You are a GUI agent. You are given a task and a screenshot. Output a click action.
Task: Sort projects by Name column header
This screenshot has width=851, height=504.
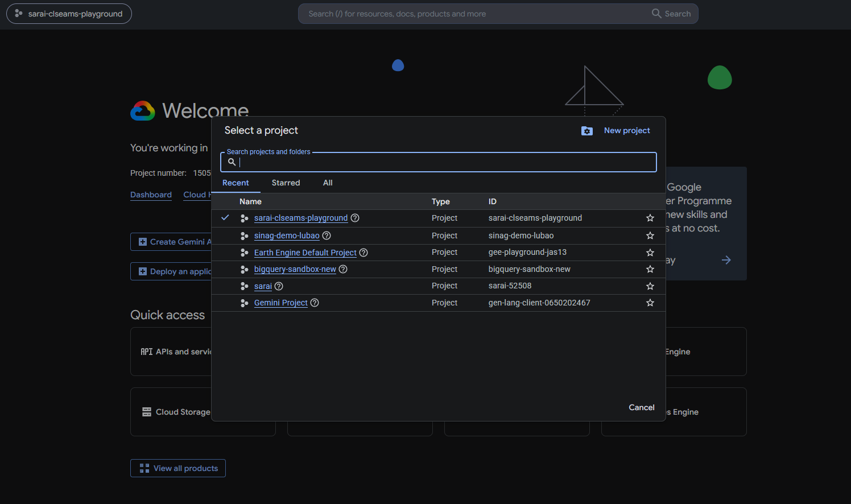[250, 201]
